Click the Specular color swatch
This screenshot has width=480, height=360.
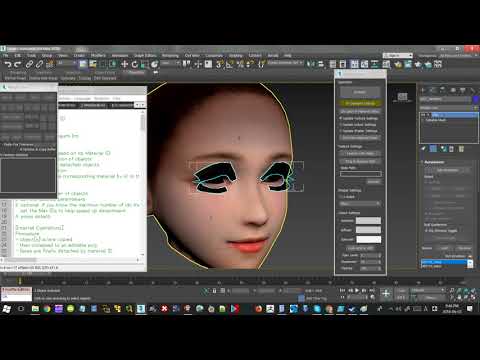coord(368,239)
